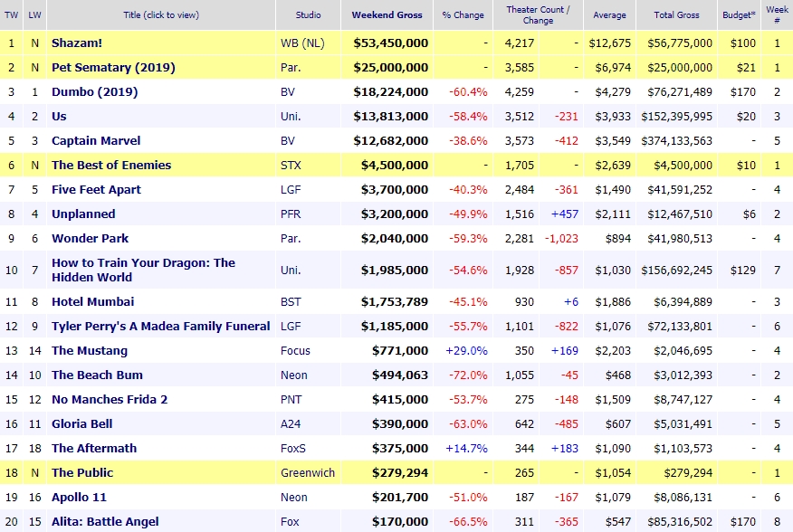793x532 pixels.
Task: Open the WB (NL) studio link
Action: tap(302, 43)
